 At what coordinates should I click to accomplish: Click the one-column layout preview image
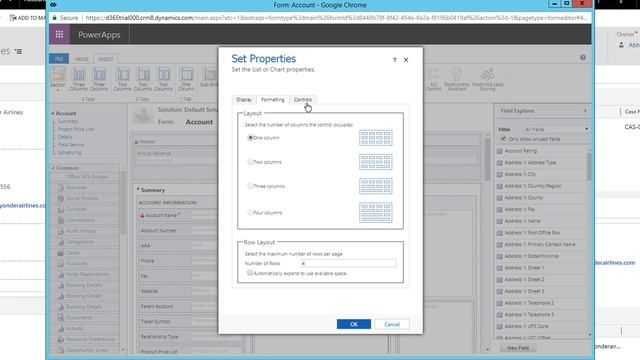click(376, 138)
